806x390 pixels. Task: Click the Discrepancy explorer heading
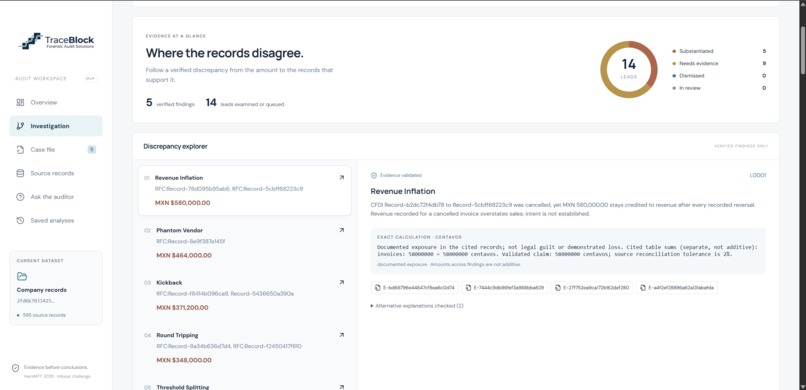coord(175,146)
